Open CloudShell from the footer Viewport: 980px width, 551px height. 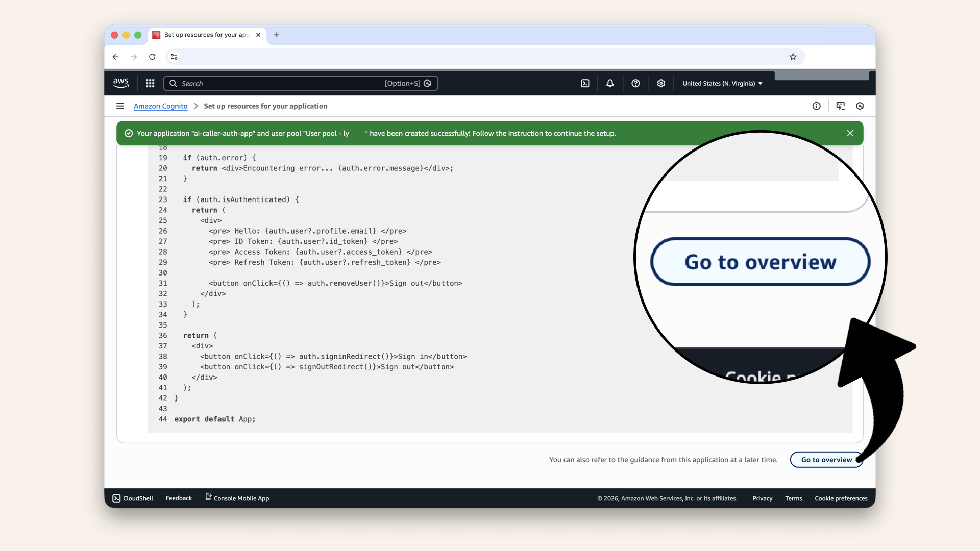(133, 498)
